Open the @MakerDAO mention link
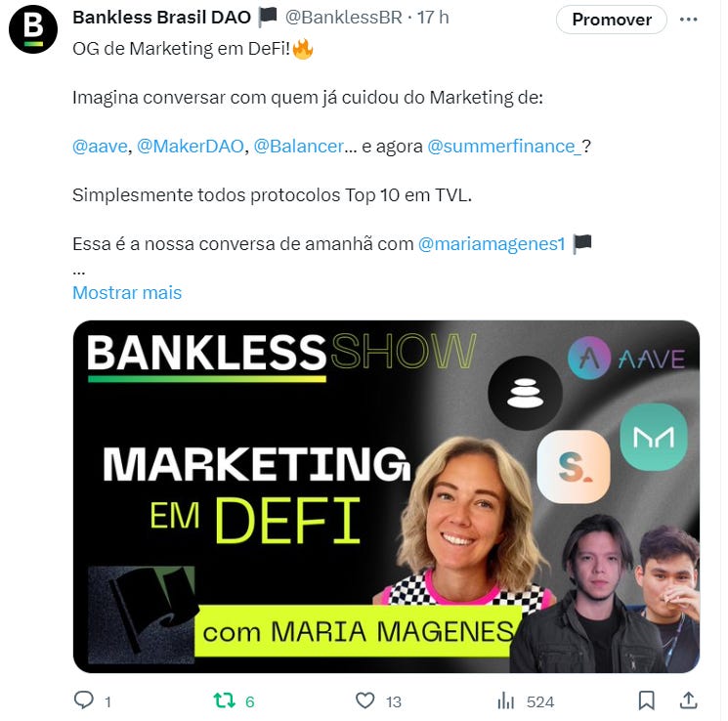728x721 pixels. tap(191, 147)
